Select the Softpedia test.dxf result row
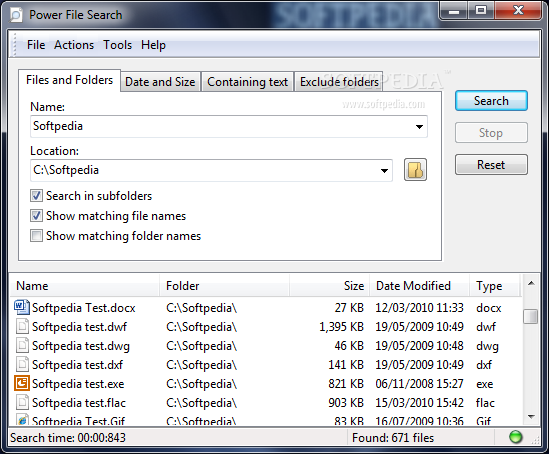549x454 pixels. pyautogui.click(x=266, y=365)
